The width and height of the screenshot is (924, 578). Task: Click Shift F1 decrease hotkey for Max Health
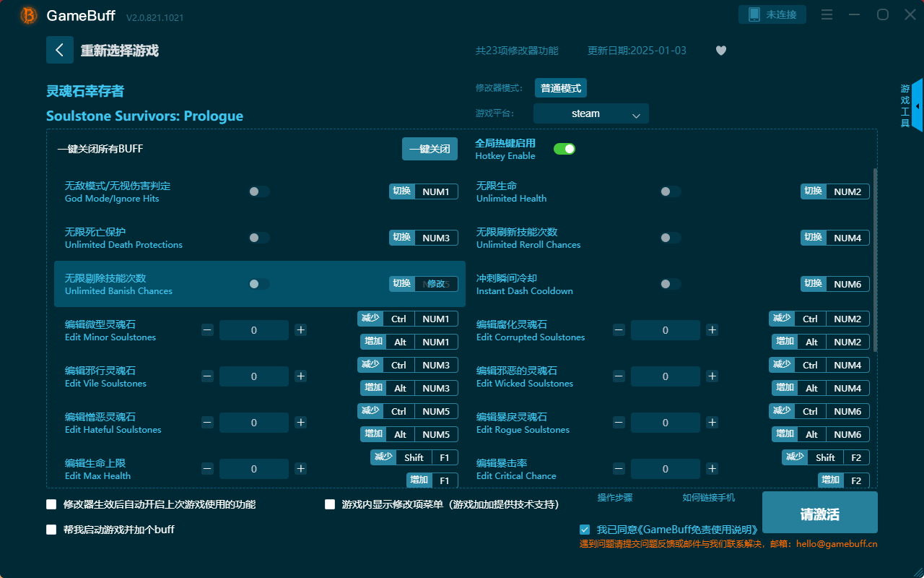click(x=414, y=457)
